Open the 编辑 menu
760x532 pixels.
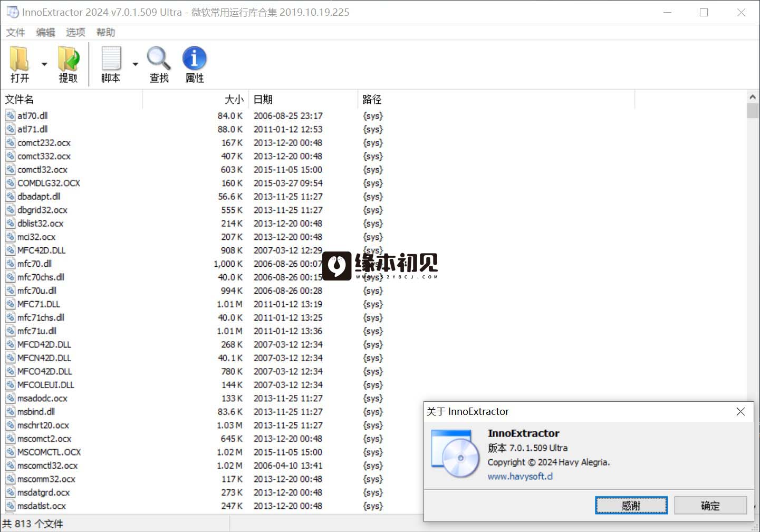(x=45, y=32)
